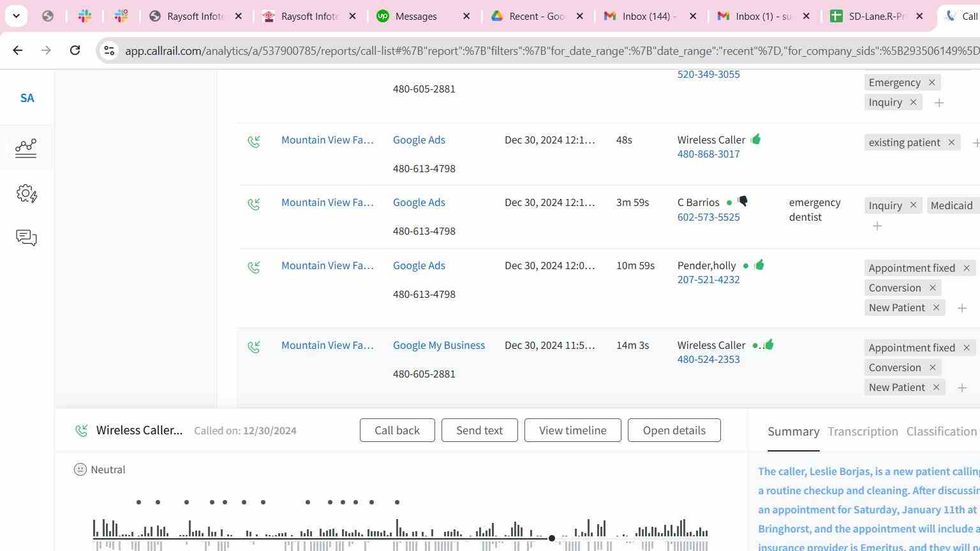Open Google My Business source link
Screen dimensions: 980x551
point(439,345)
